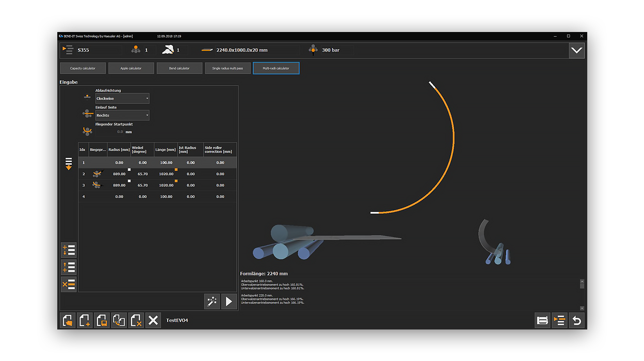Click the message log scrollbar down arrow

pyautogui.click(x=582, y=307)
